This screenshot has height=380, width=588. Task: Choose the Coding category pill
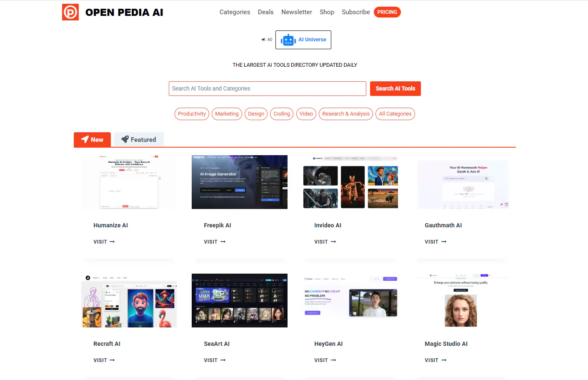tap(282, 114)
